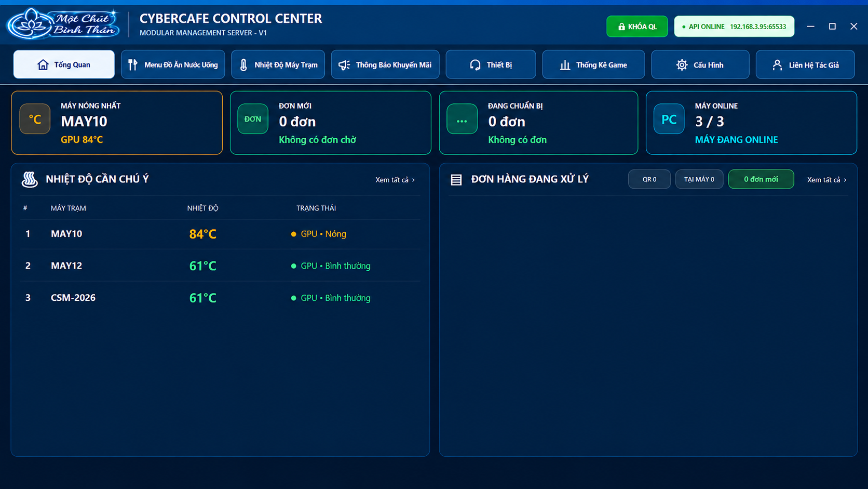Click the MÁY TRẠM column header
The width and height of the screenshot is (868, 489).
pos(68,208)
